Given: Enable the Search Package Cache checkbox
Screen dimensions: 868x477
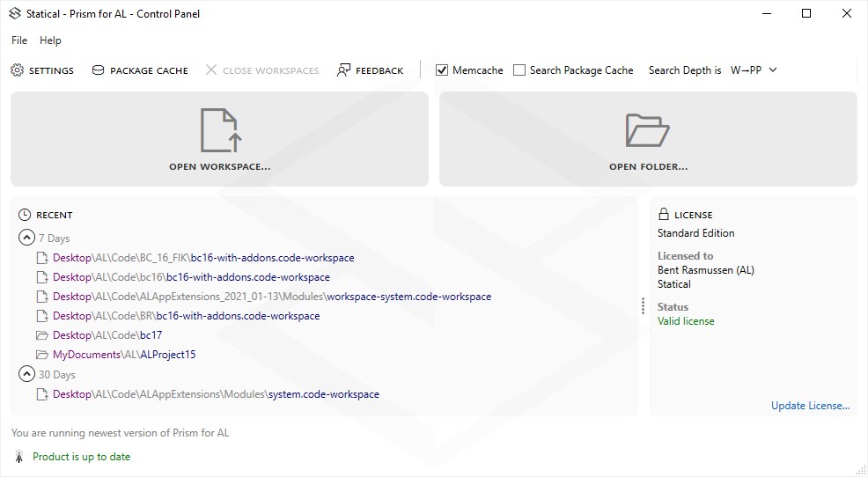Looking at the screenshot, I should pos(519,70).
